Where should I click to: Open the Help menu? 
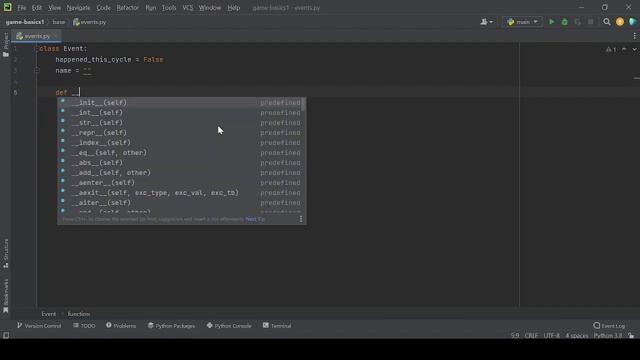233,8
